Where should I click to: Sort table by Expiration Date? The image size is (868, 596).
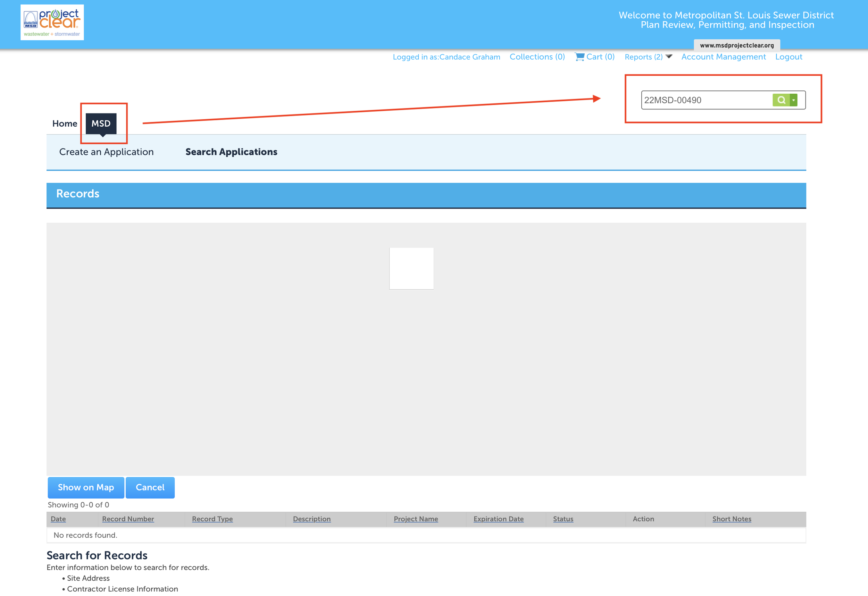(498, 519)
